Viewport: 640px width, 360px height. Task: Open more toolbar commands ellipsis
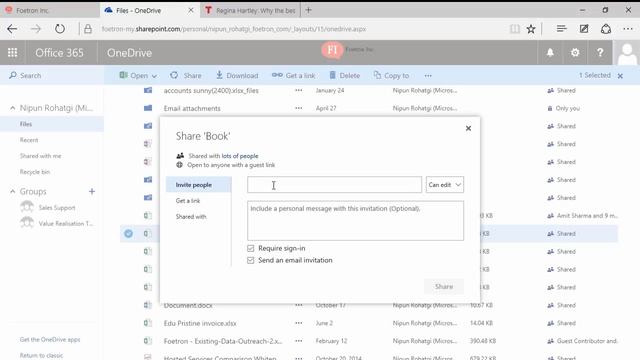428,76
